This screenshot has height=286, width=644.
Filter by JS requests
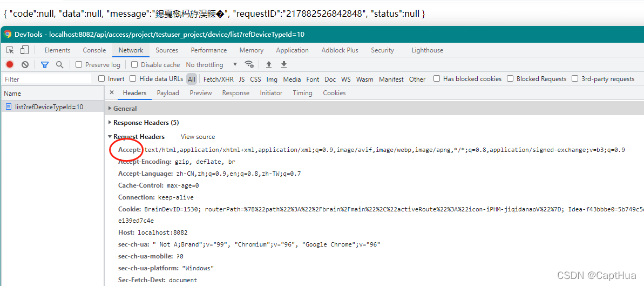coord(242,79)
